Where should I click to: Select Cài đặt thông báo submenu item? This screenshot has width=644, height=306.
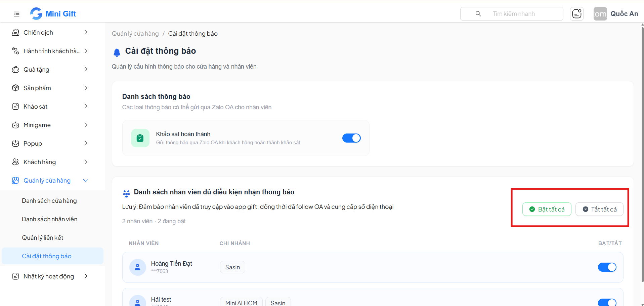point(53,256)
